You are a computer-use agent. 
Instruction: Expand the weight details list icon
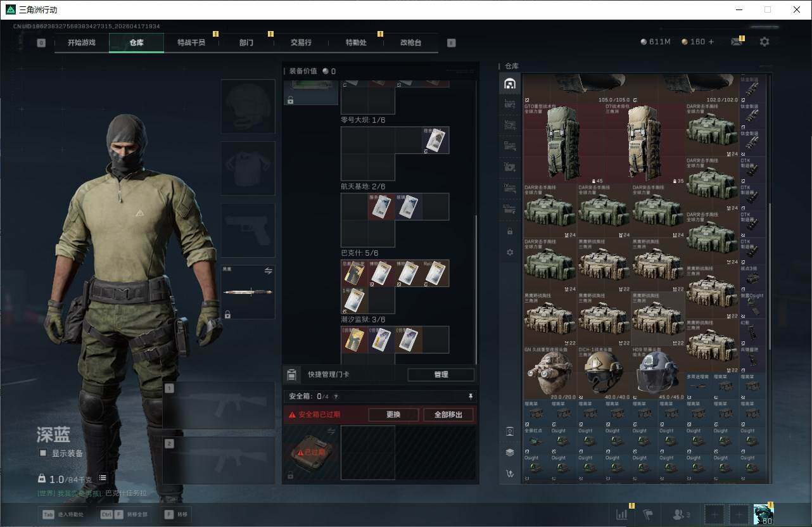[103, 478]
